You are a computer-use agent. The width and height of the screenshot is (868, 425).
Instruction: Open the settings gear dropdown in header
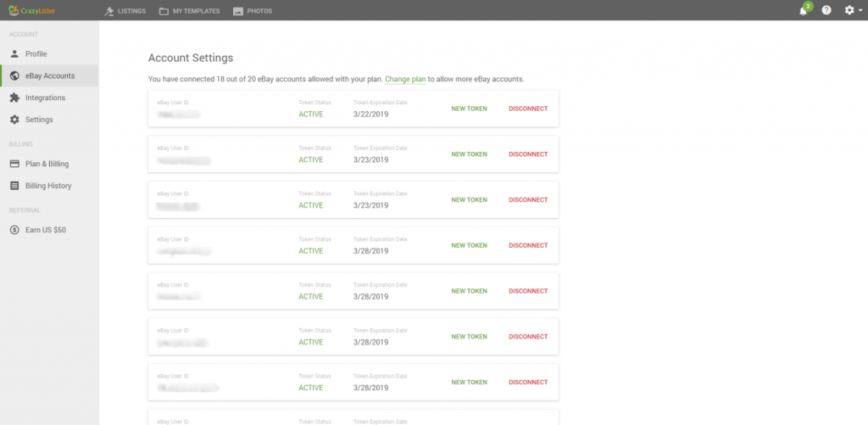pos(853,10)
